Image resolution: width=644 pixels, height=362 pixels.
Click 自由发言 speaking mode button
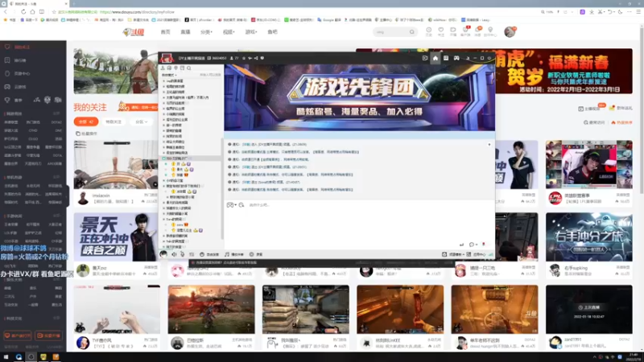[209, 254]
